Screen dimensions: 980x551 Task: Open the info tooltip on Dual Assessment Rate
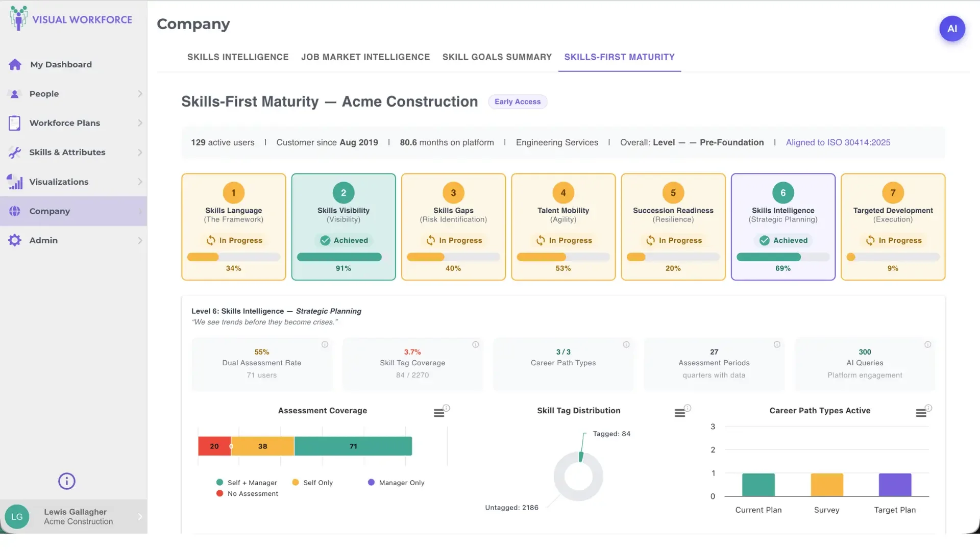(325, 345)
